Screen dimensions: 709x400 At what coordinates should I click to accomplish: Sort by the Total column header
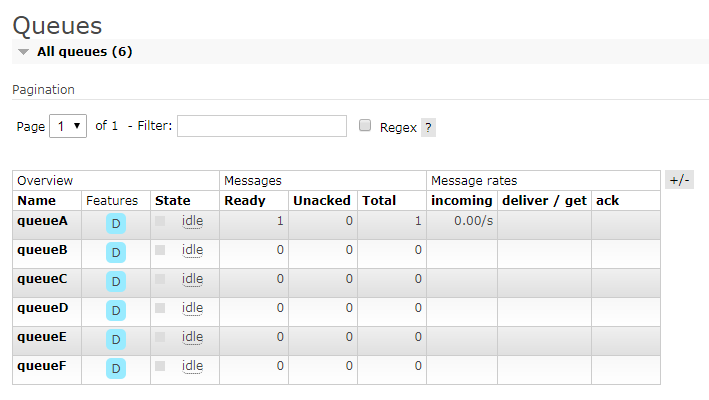pos(379,201)
